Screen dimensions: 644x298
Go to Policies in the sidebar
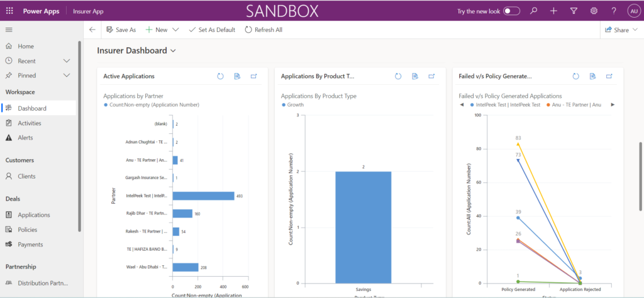pyautogui.click(x=27, y=229)
